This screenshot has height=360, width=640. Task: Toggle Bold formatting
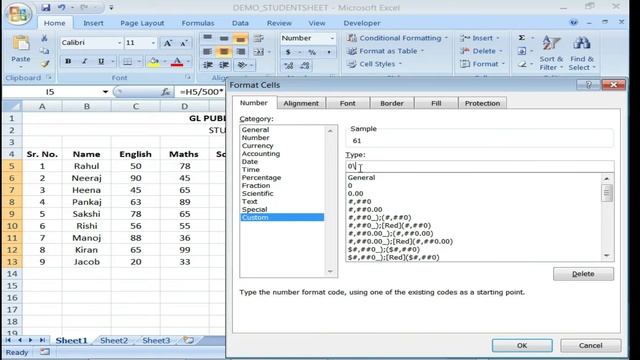(x=68, y=61)
